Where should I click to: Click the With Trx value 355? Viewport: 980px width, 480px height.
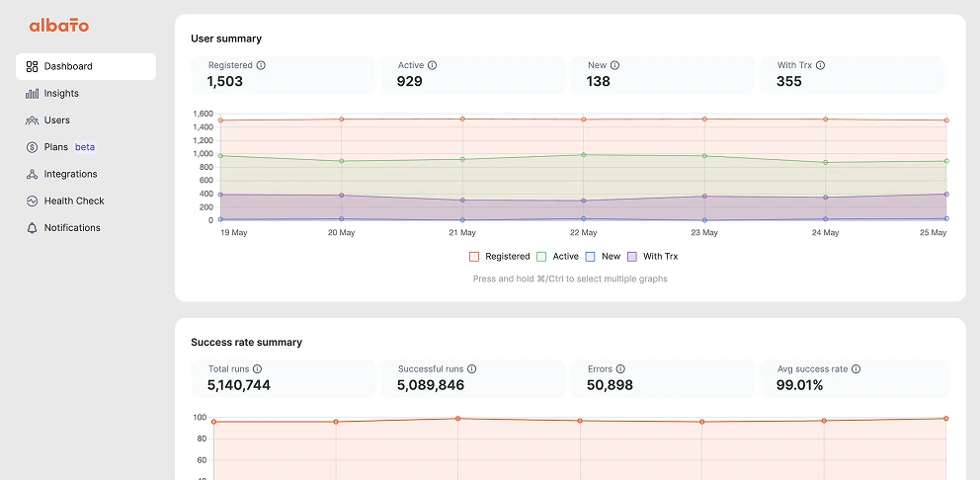(788, 81)
